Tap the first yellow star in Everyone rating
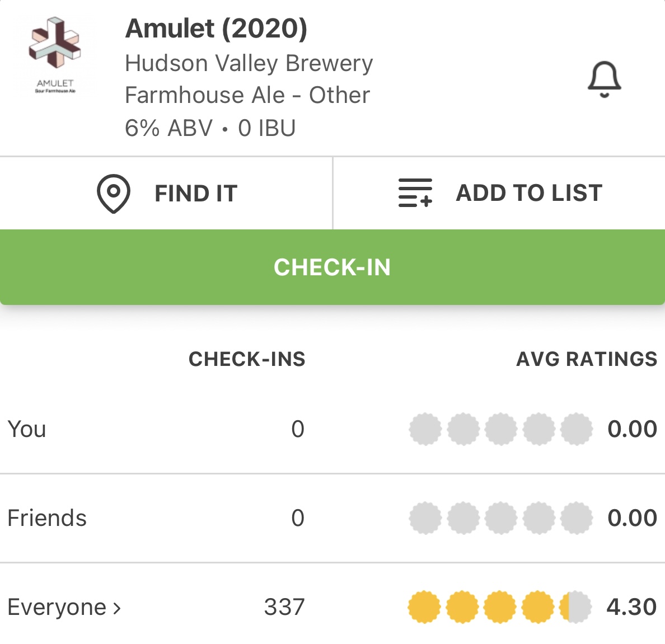 tap(424, 607)
